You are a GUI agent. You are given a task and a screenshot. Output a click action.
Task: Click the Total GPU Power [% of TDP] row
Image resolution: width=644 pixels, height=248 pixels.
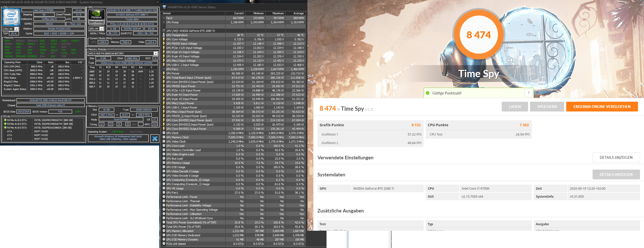coord(233,227)
